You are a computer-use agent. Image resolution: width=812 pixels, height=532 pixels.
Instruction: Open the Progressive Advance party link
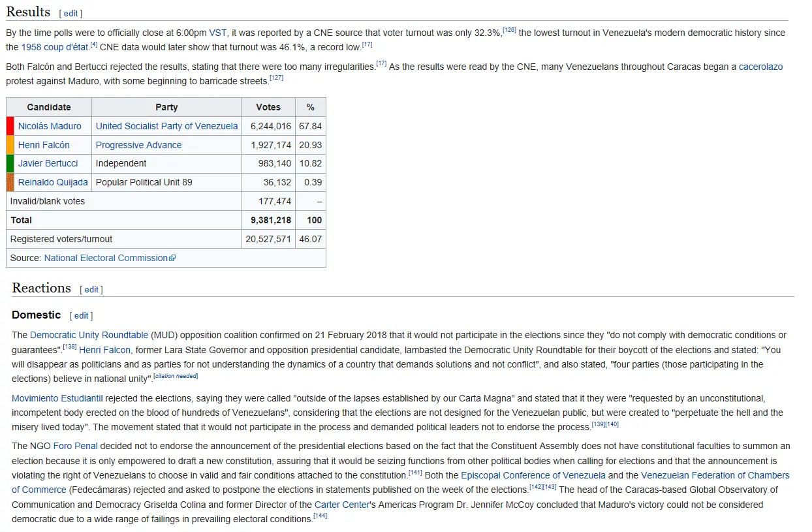138,145
